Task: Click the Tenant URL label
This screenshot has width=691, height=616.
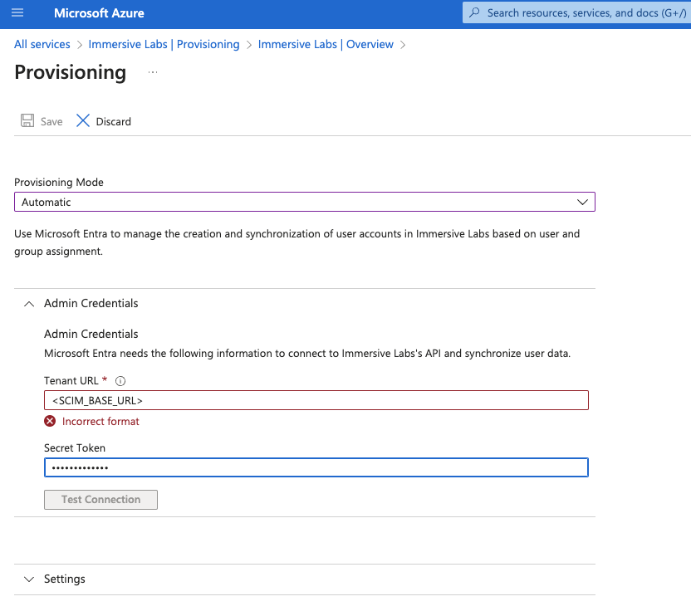Action: click(x=71, y=381)
